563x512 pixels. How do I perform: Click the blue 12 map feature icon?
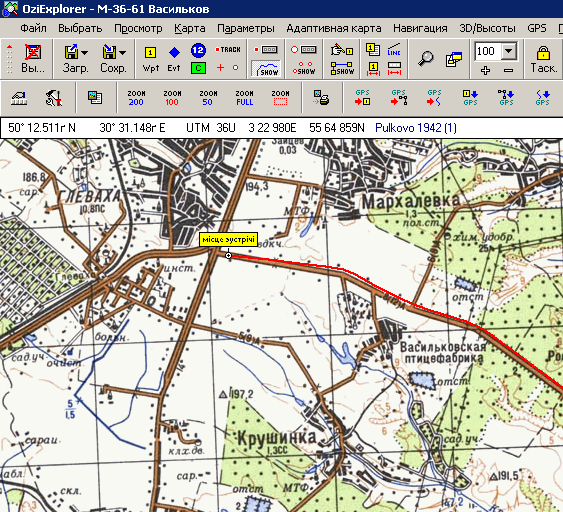(198, 50)
